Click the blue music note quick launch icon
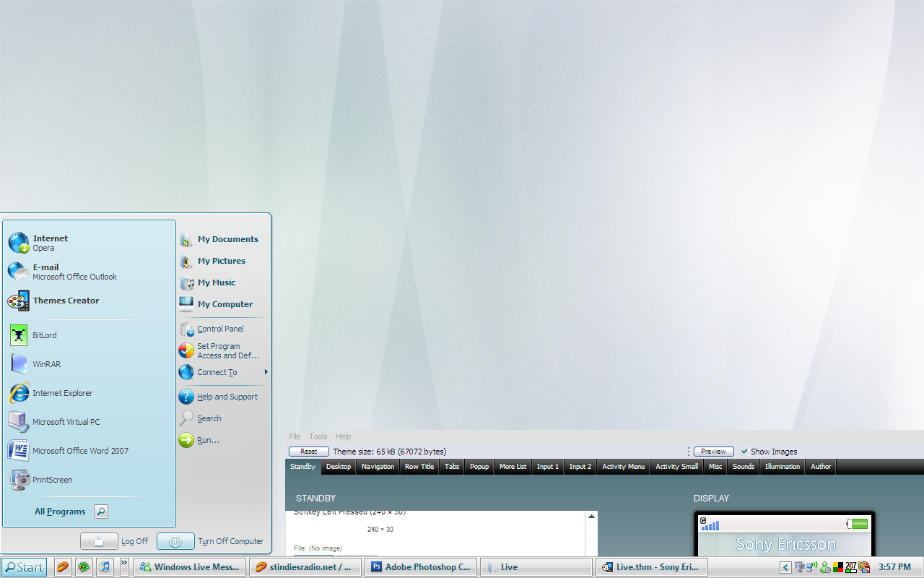The image size is (924, 578). pyautogui.click(x=105, y=567)
